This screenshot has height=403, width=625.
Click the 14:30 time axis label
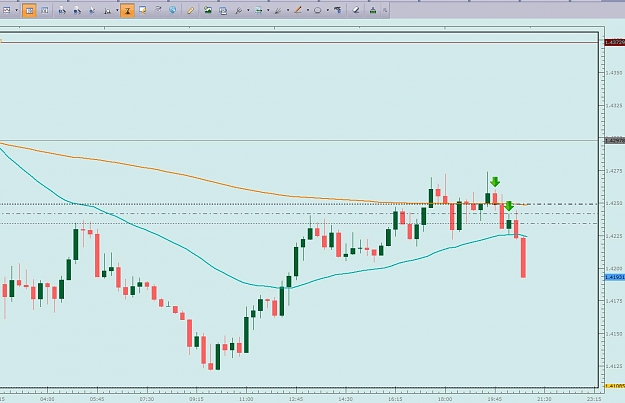(346, 399)
